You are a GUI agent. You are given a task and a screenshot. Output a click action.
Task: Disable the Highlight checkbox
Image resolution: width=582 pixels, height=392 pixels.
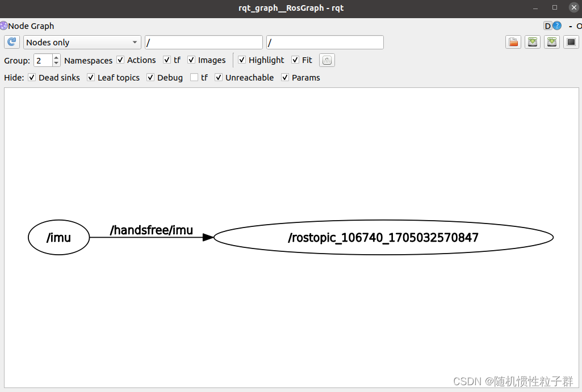tap(241, 60)
